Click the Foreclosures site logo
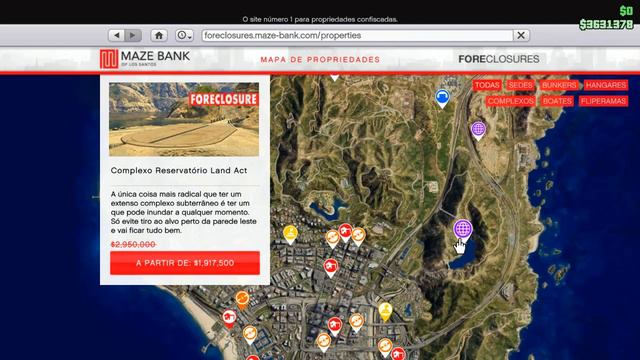Viewport: 640px width, 360px height. click(499, 59)
